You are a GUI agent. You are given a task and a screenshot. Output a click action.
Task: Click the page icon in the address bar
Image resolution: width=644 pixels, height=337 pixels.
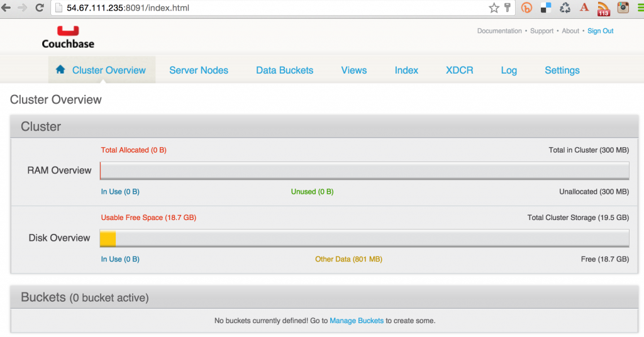tap(58, 8)
